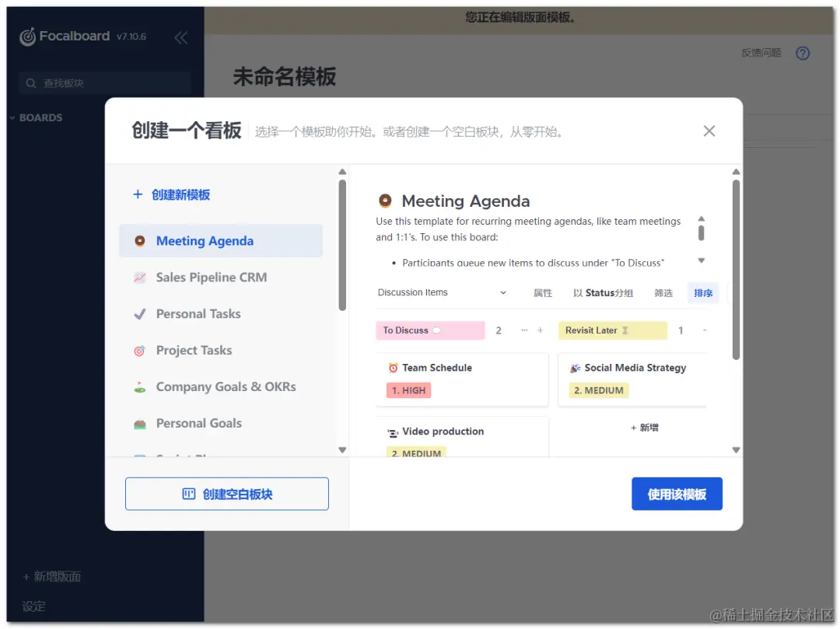Viewport: 840px width, 629px height.
Task: Click the 创建空白板块 button
Action: click(226, 493)
